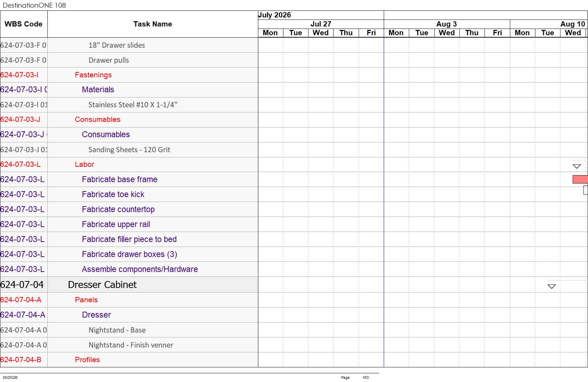588x382 pixels.
Task: Click the Tue column under Aug 10
Action: [x=548, y=33]
